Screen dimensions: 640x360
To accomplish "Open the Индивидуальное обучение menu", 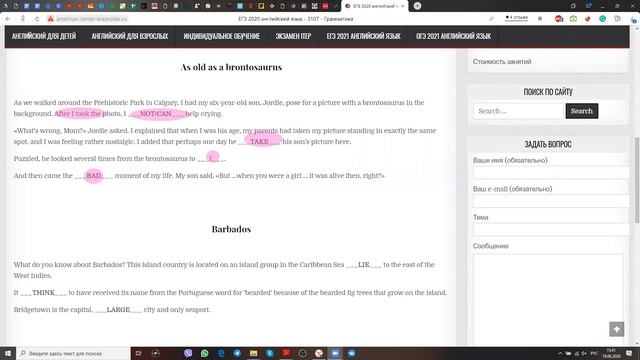I will pos(222,36).
